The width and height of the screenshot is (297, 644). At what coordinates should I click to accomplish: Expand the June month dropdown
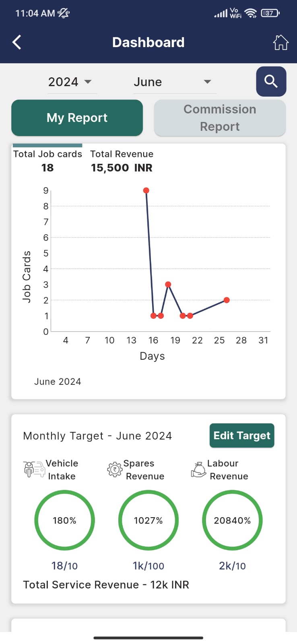tap(173, 82)
